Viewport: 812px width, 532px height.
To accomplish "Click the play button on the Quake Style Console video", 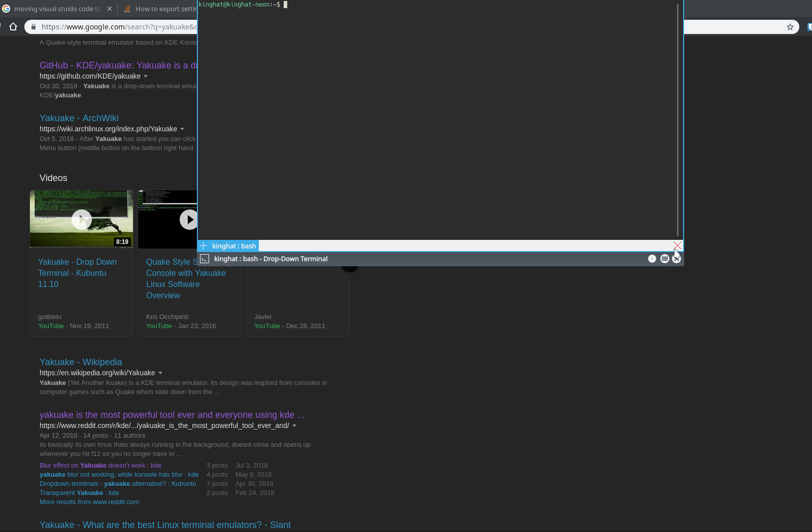I will [x=189, y=220].
